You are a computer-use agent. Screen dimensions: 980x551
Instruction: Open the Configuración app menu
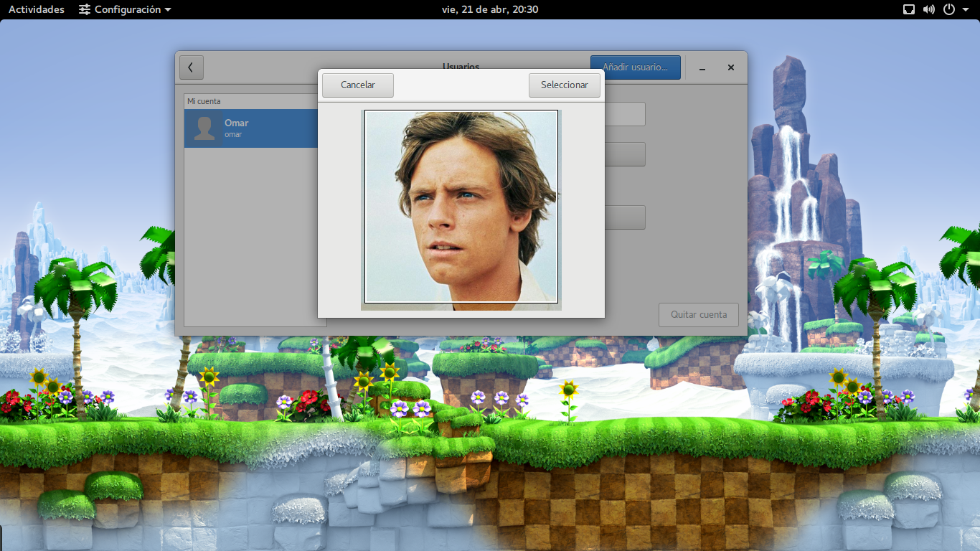pyautogui.click(x=125, y=9)
